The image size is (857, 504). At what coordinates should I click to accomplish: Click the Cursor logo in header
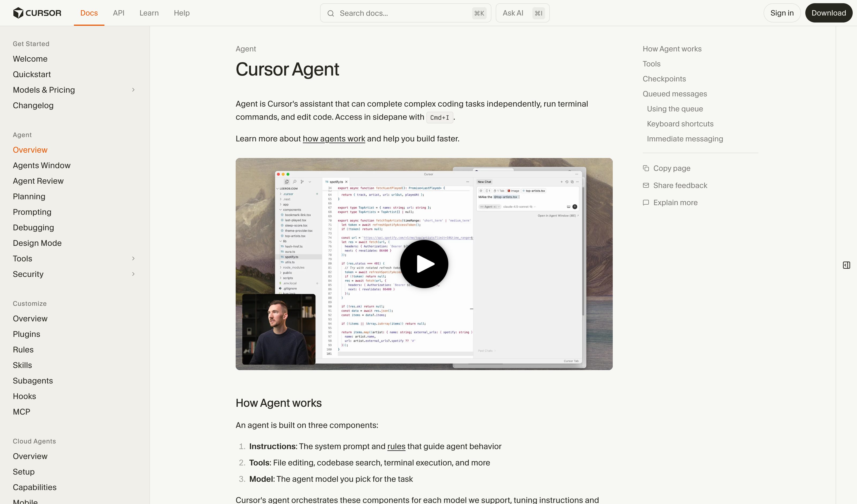click(37, 13)
